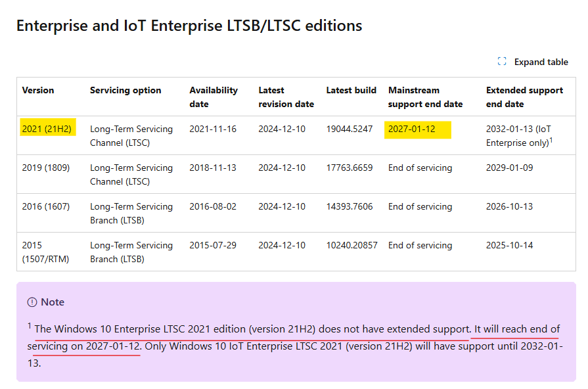Screen dimensions: 588x389
Task: Click the Latest build column header
Action: pos(351,90)
